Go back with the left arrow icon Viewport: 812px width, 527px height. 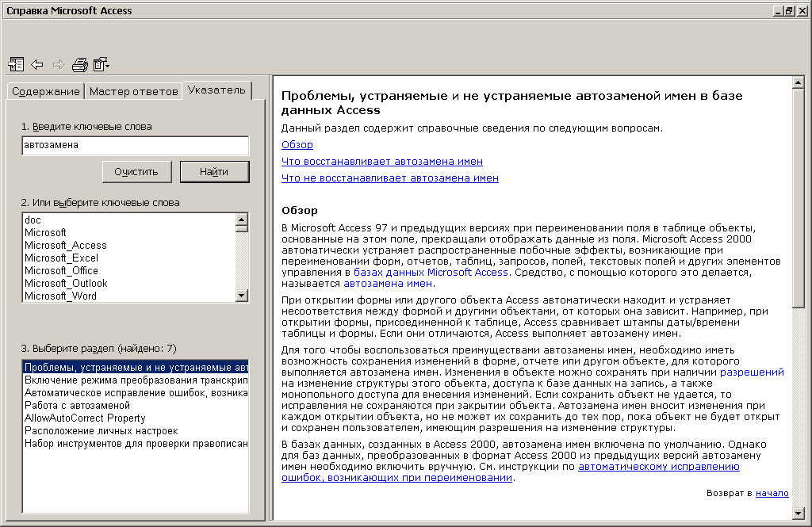(36, 64)
